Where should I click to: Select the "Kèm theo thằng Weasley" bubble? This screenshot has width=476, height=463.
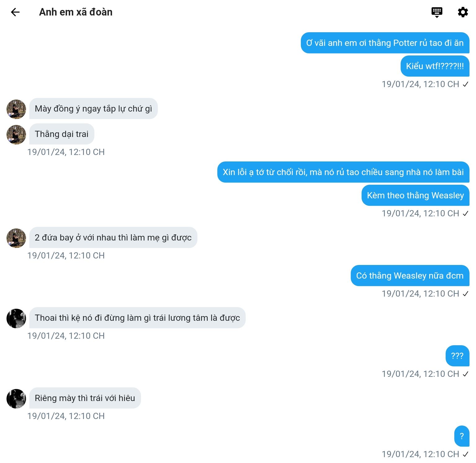pos(415,195)
